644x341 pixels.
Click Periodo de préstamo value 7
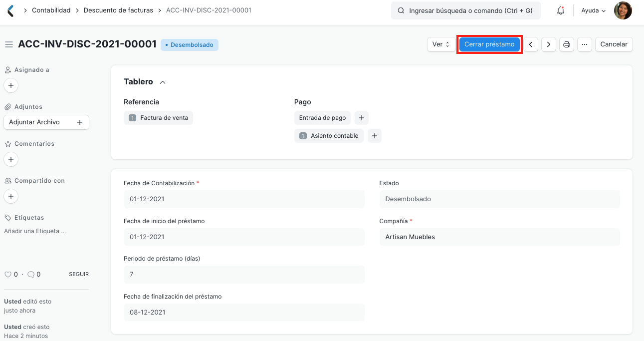coord(244,275)
